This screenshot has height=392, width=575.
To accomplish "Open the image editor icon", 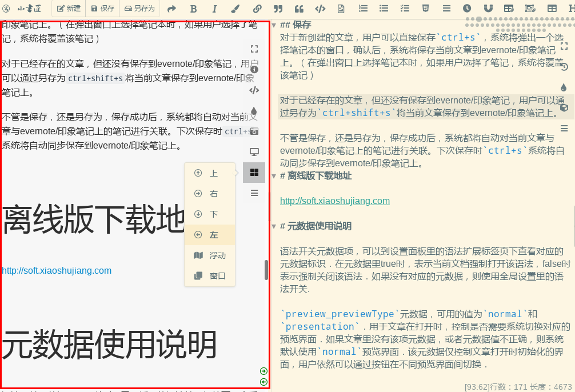I will (x=530, y=8).
